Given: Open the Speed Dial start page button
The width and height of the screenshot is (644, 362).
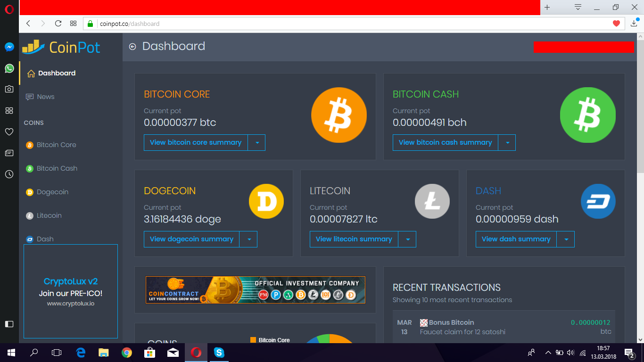Looking at the screenshot, I should click(73, 24).
